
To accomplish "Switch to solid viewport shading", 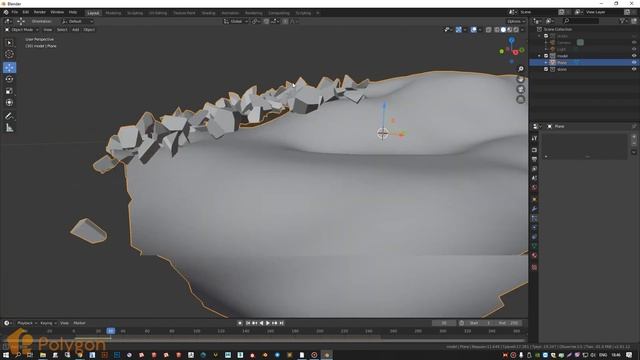I will (x=503, y=30).
